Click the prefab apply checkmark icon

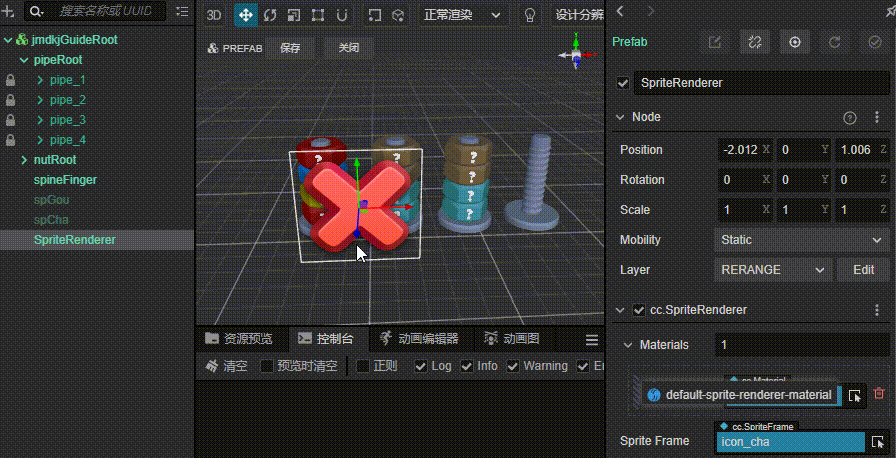pos(875,42)
